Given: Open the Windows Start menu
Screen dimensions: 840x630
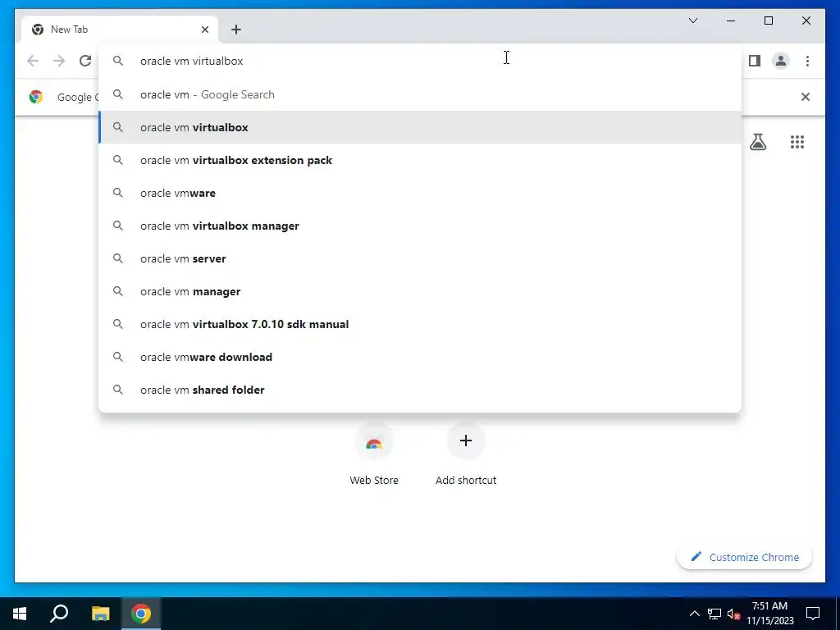Looking at the screenshot, I should 20,614.
